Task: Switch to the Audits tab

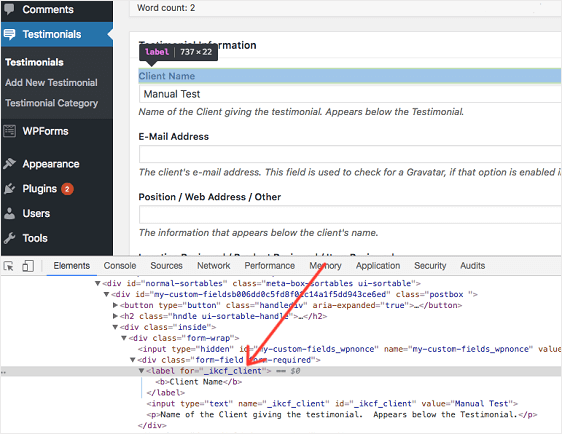Action: coord(472,266)
